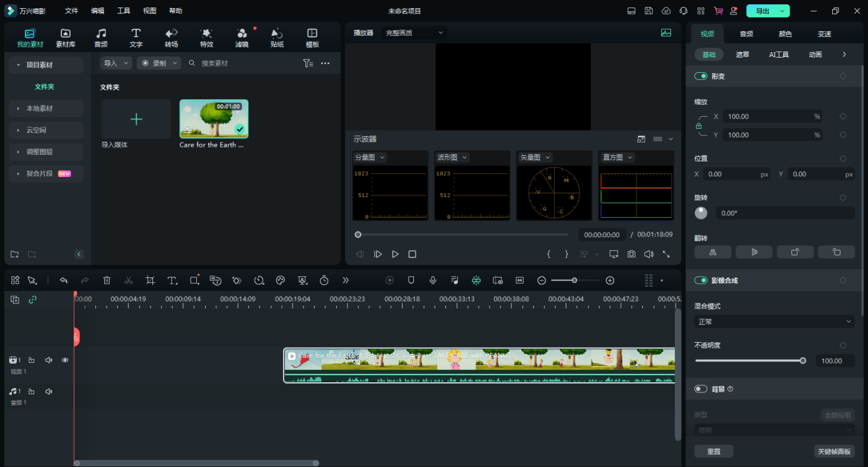Take a snapshot with the camera icon

point(632,254)
